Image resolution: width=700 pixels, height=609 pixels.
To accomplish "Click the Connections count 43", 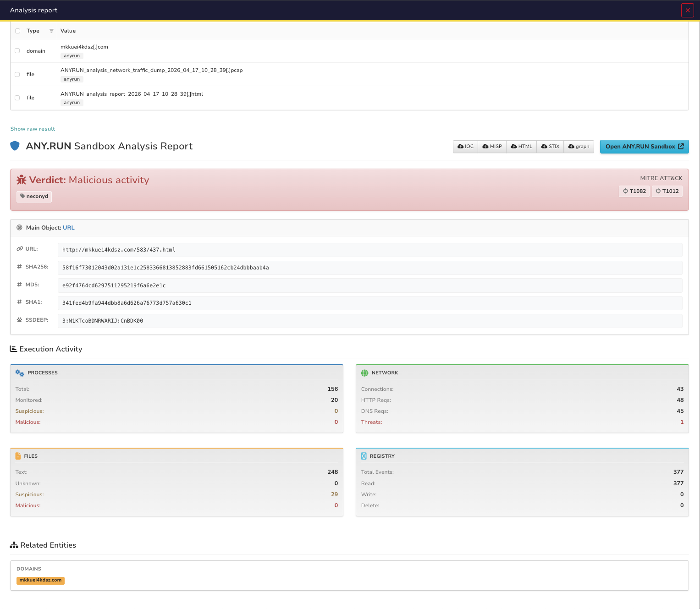I will [680, 389].
